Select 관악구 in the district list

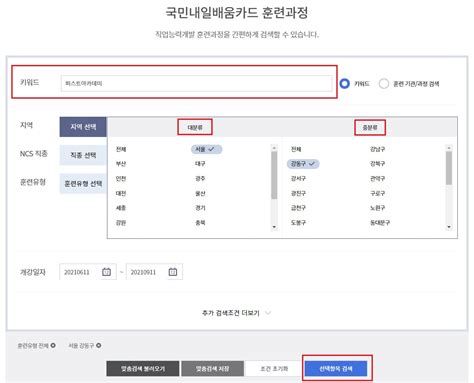(x=377, y=178)
